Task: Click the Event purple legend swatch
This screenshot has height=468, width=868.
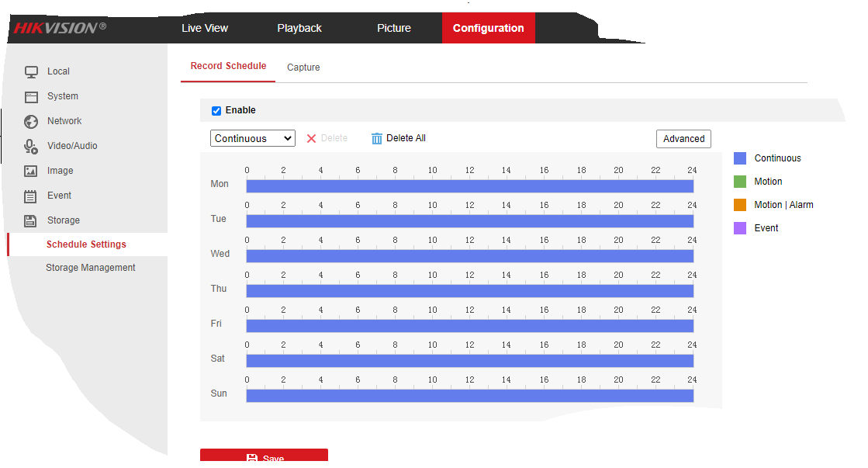Action: [740, 228]
